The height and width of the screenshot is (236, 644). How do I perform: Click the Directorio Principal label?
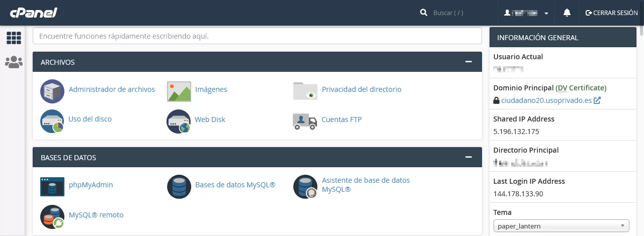pyautogui.click(x=526, y=150)
